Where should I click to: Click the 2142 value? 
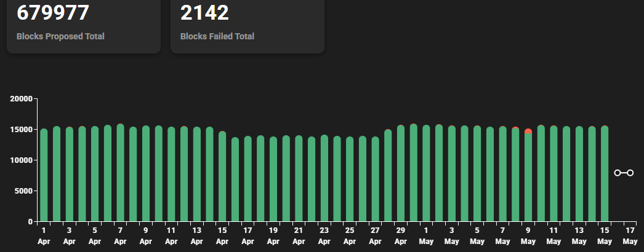(204, 13)
